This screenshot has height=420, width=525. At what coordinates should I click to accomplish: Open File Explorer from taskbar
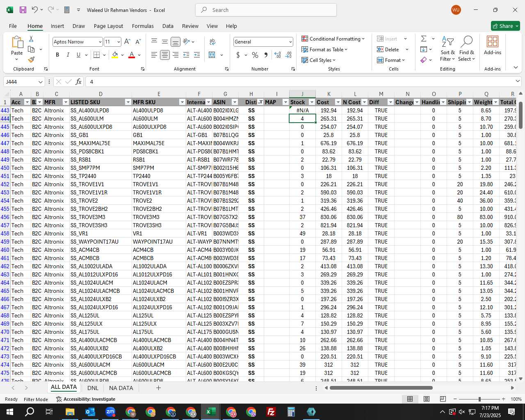(70, 412)
